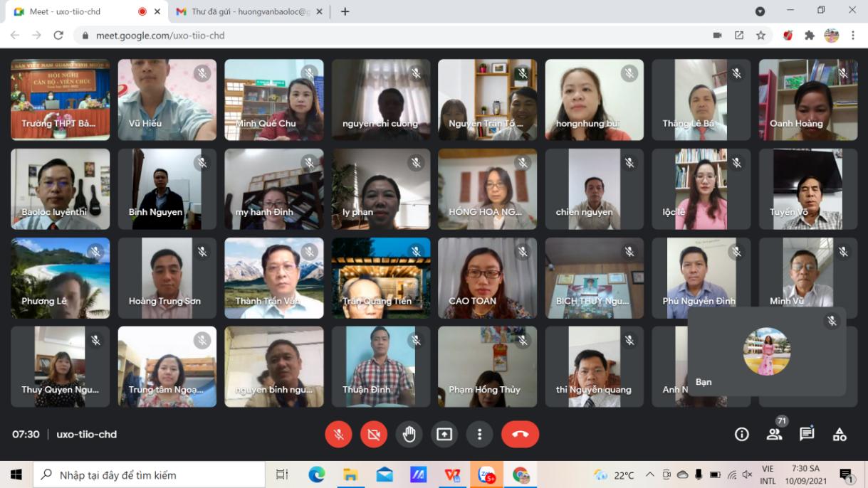The image size is (868, 488).
Task: Bookmark this page with the star icon
Action: [760, 35]
